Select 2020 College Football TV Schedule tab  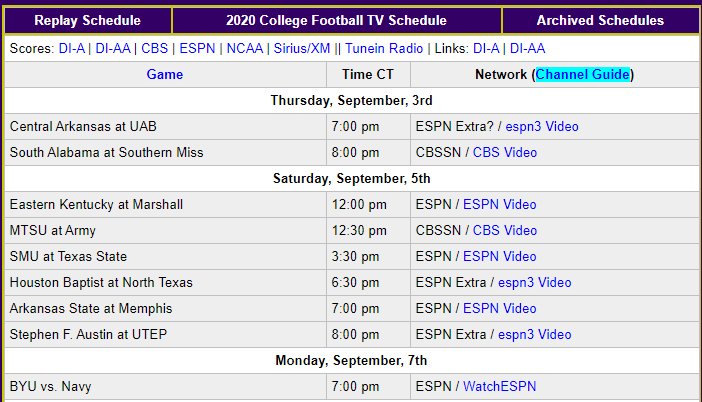click(x=336, y=21)
